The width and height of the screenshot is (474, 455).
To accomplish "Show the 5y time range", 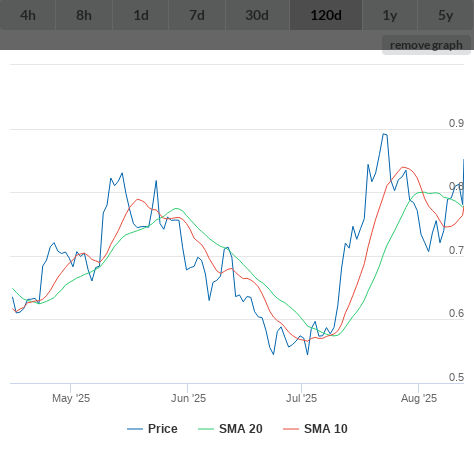I will coord(446,15).
